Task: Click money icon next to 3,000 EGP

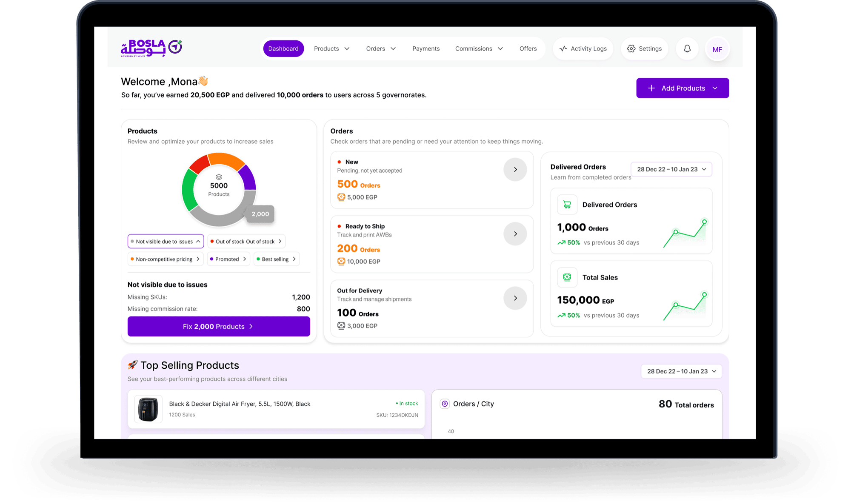Action: (341, 325)
